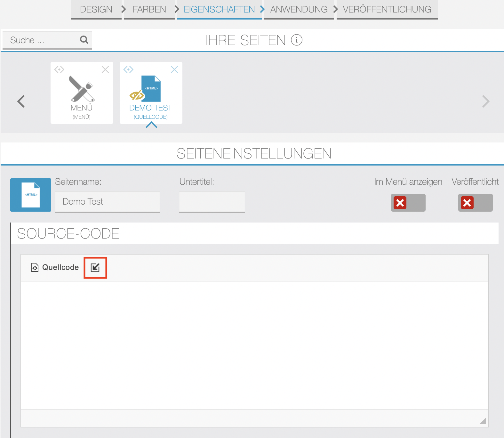The height and width of the screenshot is (438, 504).
Task: Delete the MENÜ page with its X
Action: (105, 69)
